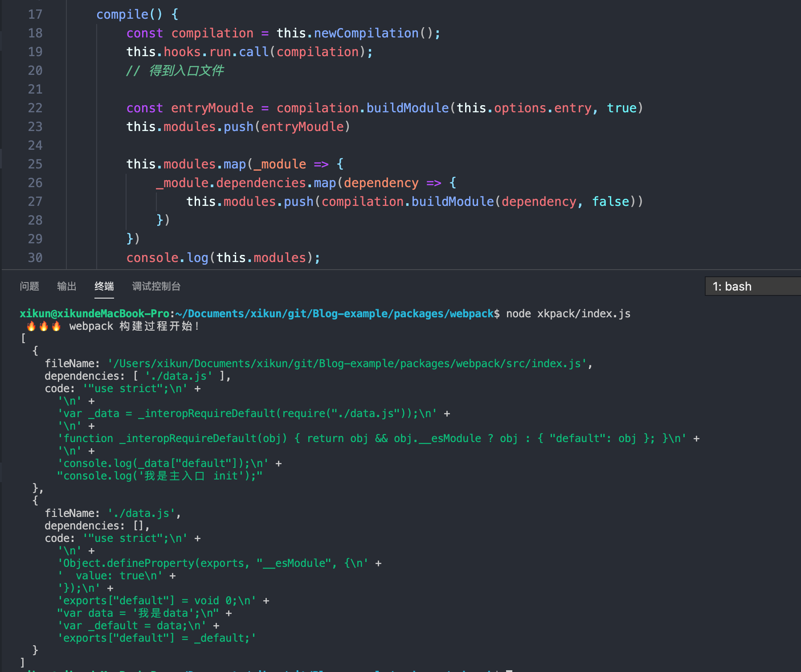Click newCompilation on line 18
Image resolution: width=801 pixels, height=672 pixels.
pos(366,33)
